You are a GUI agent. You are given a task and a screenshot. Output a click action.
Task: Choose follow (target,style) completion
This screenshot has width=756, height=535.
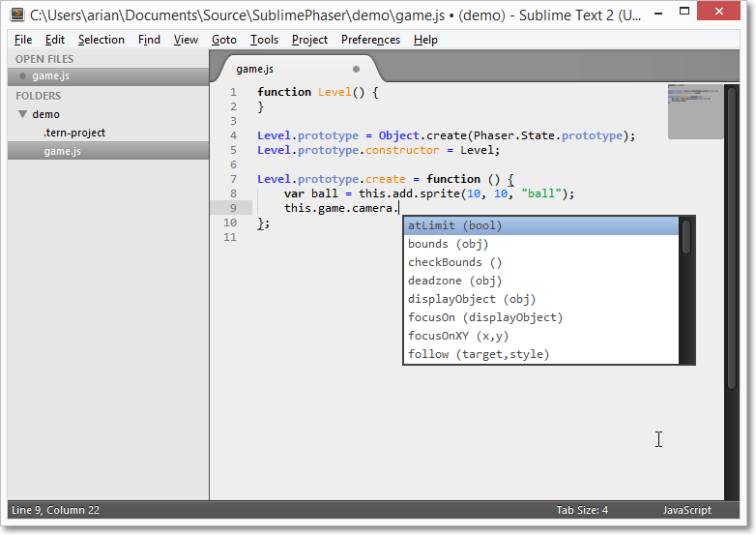[x=541, y=354]
